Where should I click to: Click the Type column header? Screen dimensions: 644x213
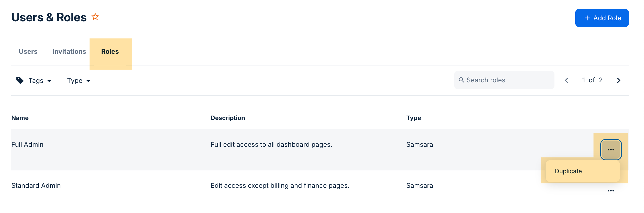tap(414, 118)
